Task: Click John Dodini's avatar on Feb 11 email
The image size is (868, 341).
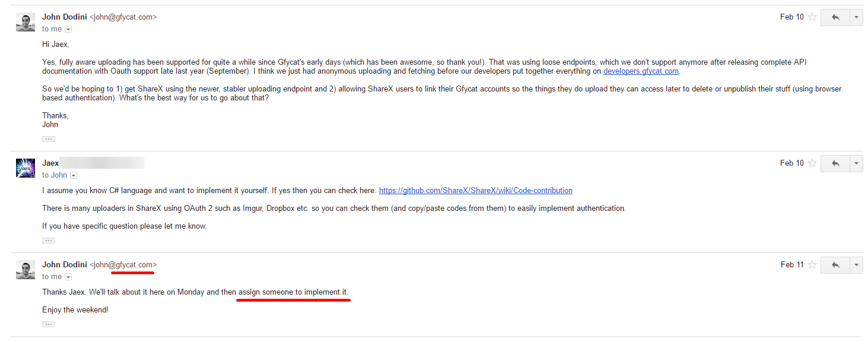Action: 26,270
